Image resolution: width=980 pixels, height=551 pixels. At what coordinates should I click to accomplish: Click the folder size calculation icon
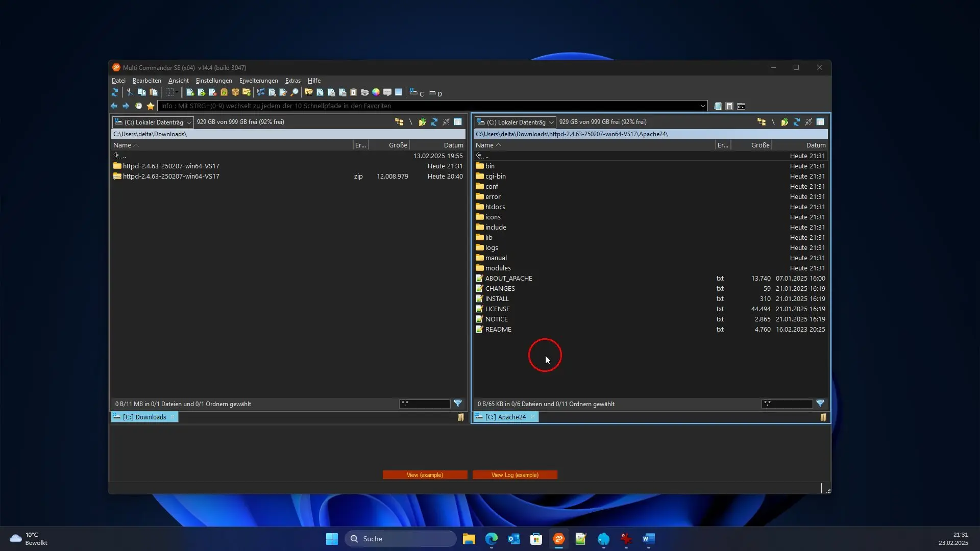309,92
